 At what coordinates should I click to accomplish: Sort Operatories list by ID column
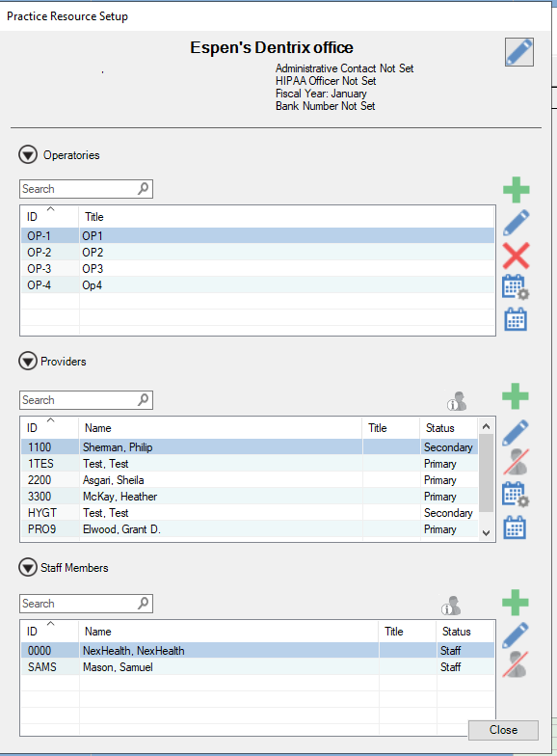pos(50,216)
